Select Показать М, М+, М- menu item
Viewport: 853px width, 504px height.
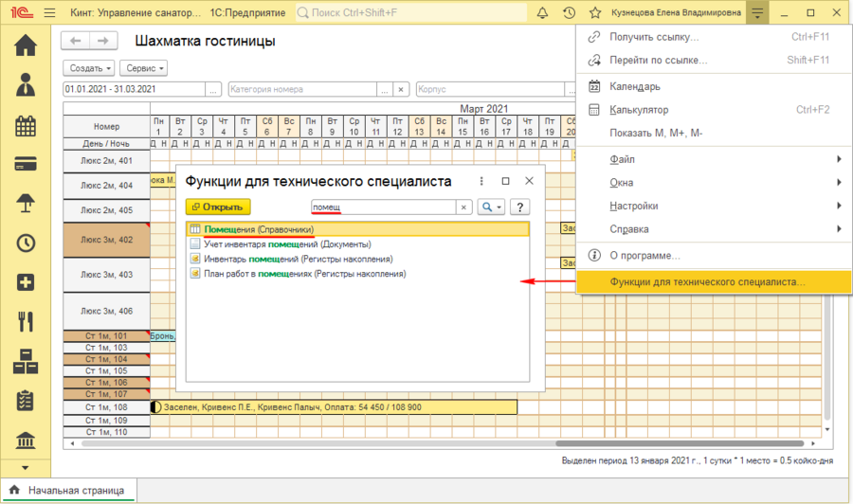[715, 134]
